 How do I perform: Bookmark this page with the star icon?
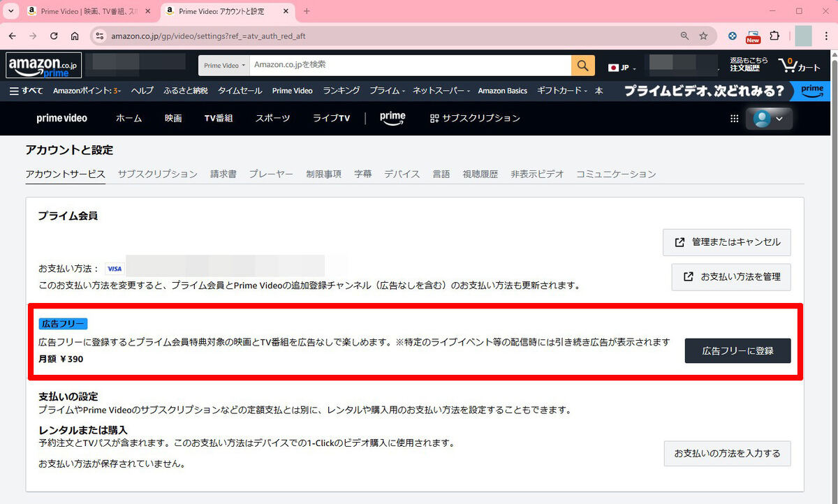[x=703, y=36]
